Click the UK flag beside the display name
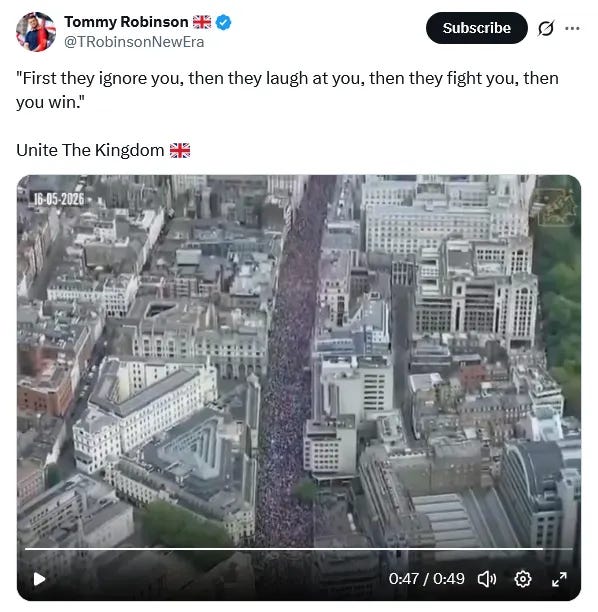Screen dimensions: 598x612 click(202, 22)
